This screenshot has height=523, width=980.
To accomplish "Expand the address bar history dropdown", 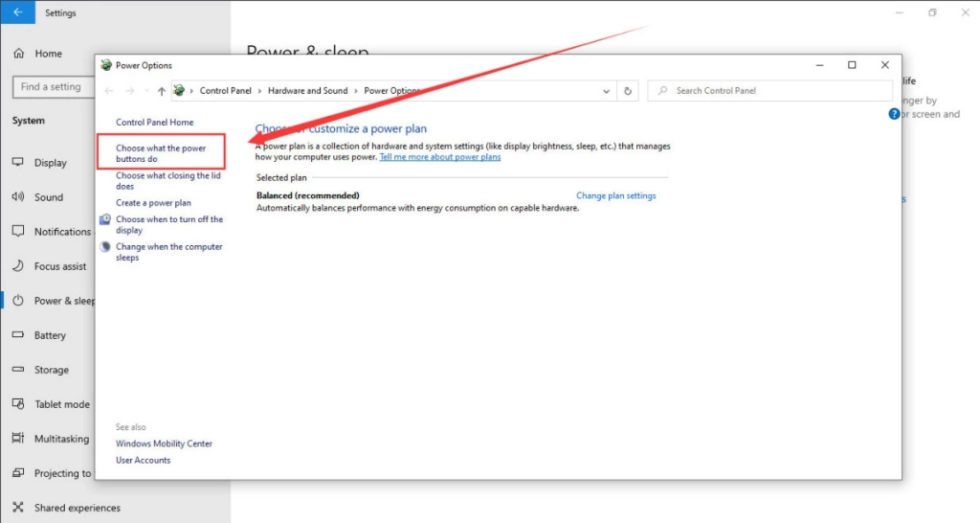I will (607, 91).
